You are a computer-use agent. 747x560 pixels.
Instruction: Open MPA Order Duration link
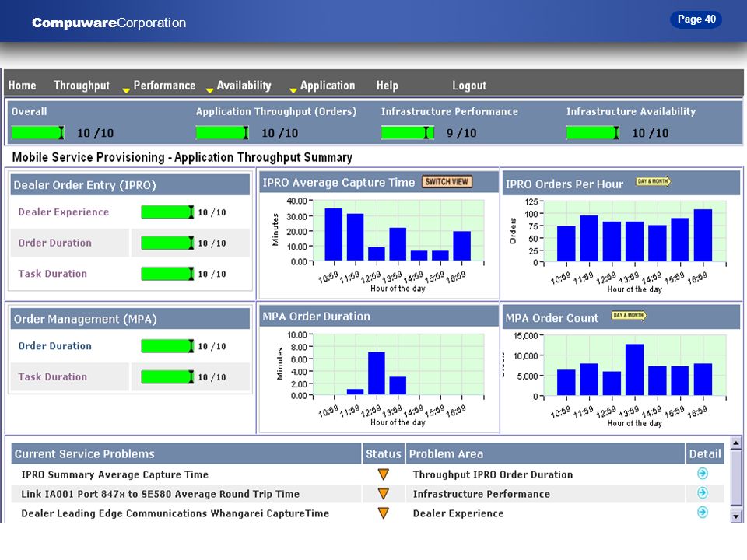(x=54, y=345)
